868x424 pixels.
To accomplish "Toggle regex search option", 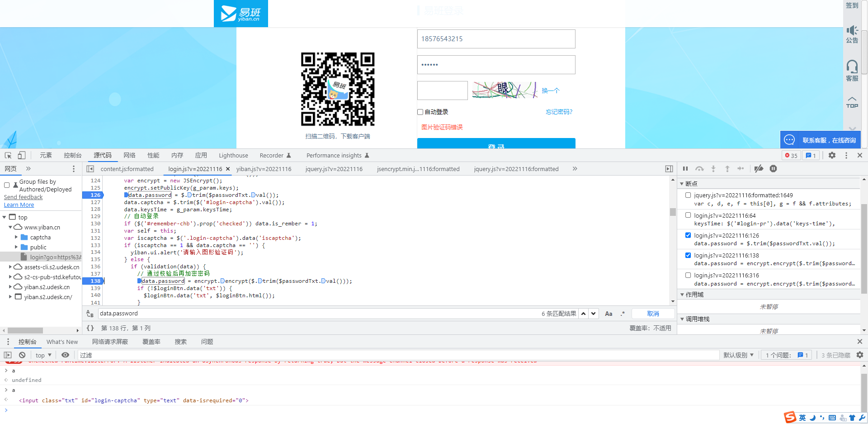I will 623,314.
